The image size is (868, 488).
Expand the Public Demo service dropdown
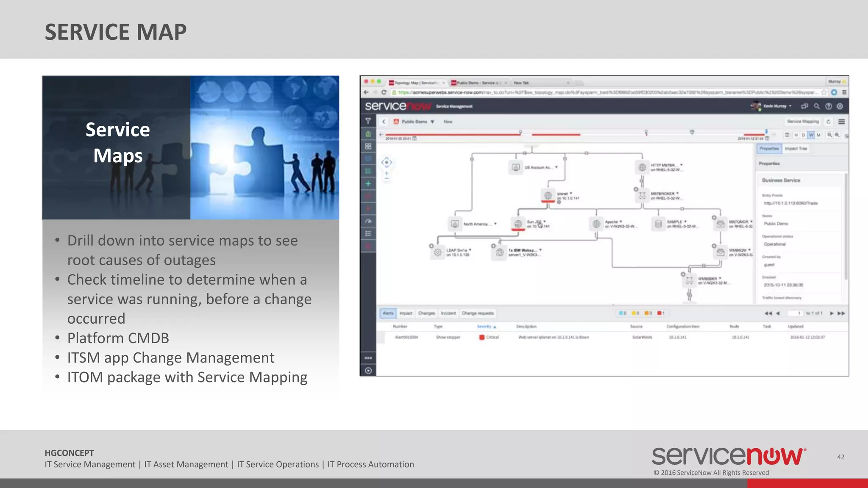tap(432, 122)
